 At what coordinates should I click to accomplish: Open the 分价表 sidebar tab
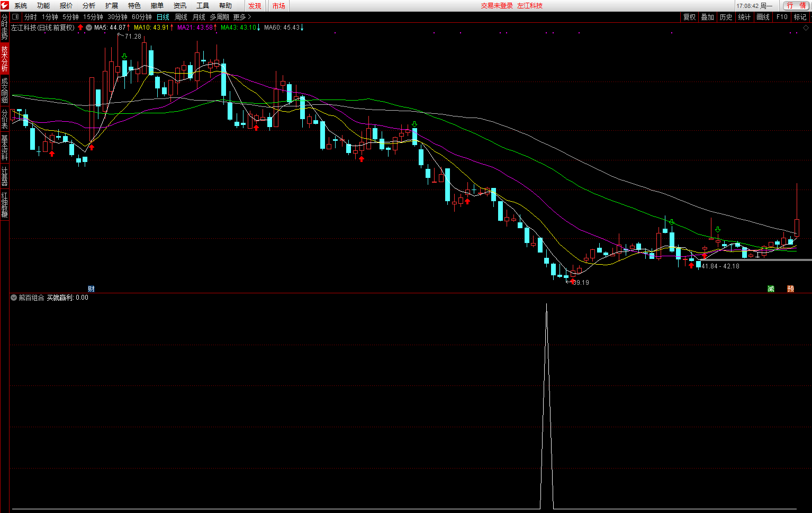pos(4,119)
